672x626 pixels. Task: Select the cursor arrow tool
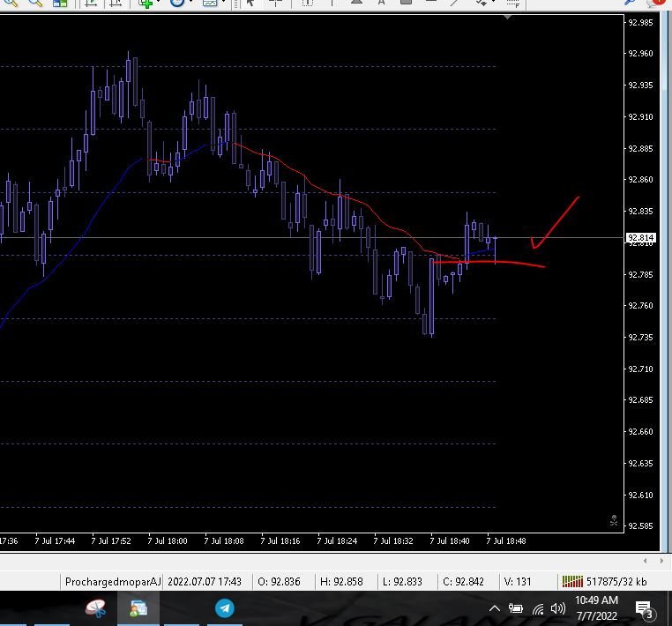[250, 3]
